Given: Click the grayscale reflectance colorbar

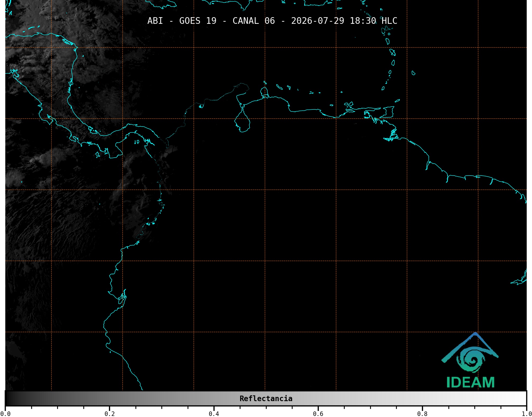Looking at the screenshot, I should [x=266, y=398].
